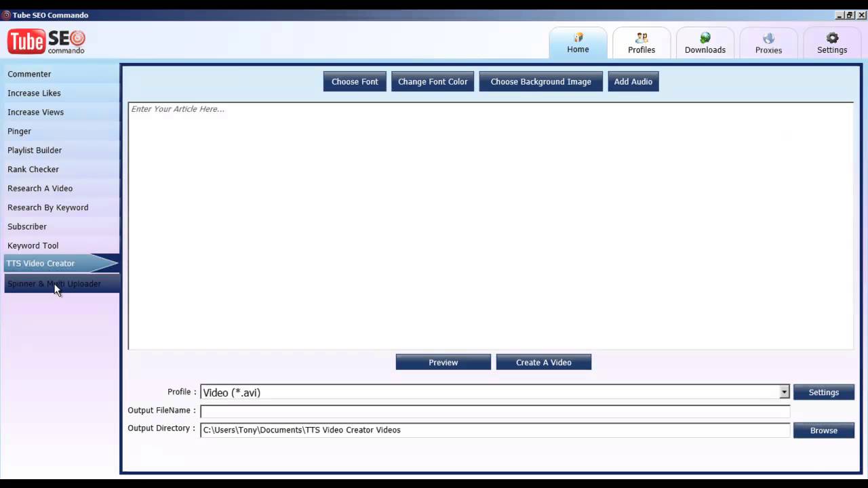Open the Settings gear tab icon
Viewport: 868px width, 488px height.
point(832,38)
